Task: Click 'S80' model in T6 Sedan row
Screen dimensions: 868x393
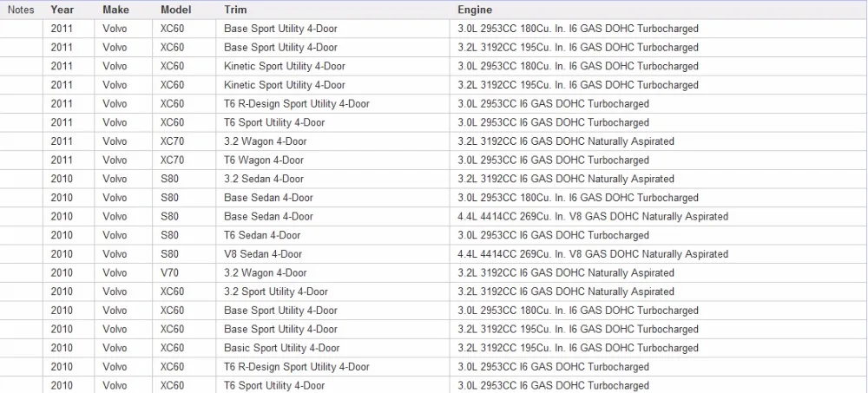Action: point(184,235)
